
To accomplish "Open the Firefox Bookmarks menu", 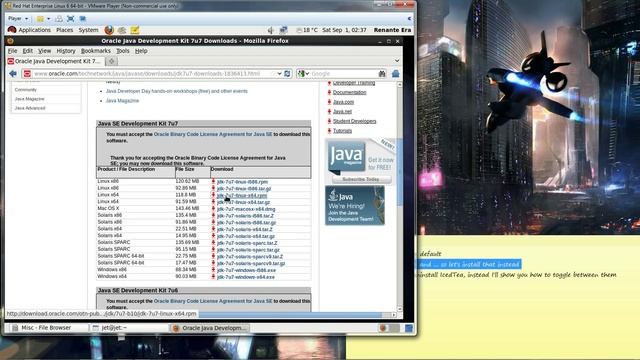I will [96, 51].
